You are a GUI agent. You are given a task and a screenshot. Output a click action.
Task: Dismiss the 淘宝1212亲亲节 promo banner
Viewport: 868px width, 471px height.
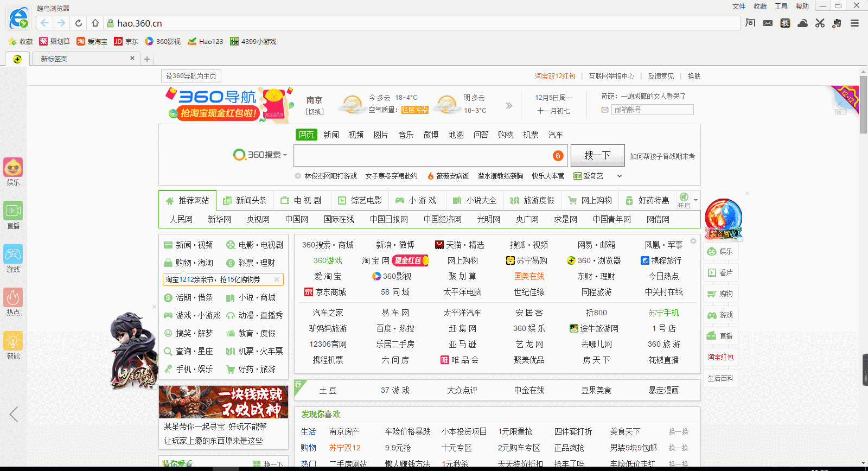(277, 279)
